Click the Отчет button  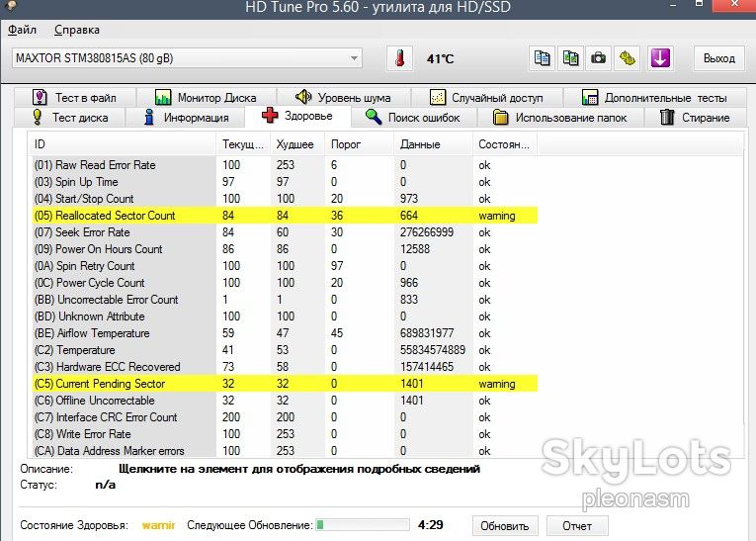577,525
